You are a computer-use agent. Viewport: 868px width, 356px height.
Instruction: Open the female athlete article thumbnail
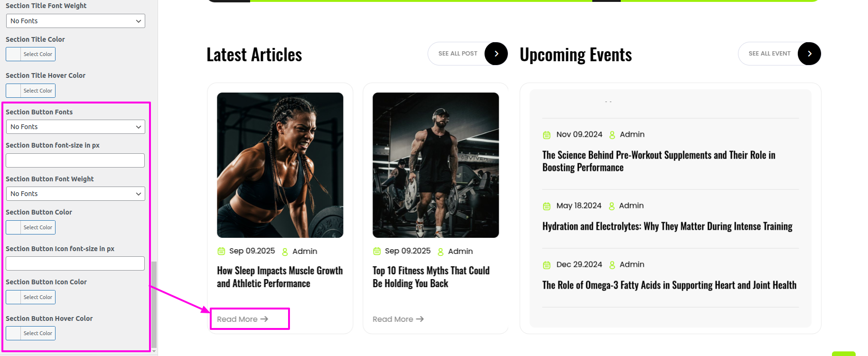[280, 165]
